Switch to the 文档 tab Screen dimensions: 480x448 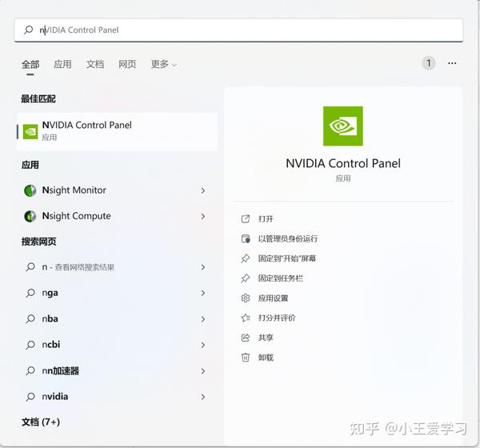tap(95, 64)
